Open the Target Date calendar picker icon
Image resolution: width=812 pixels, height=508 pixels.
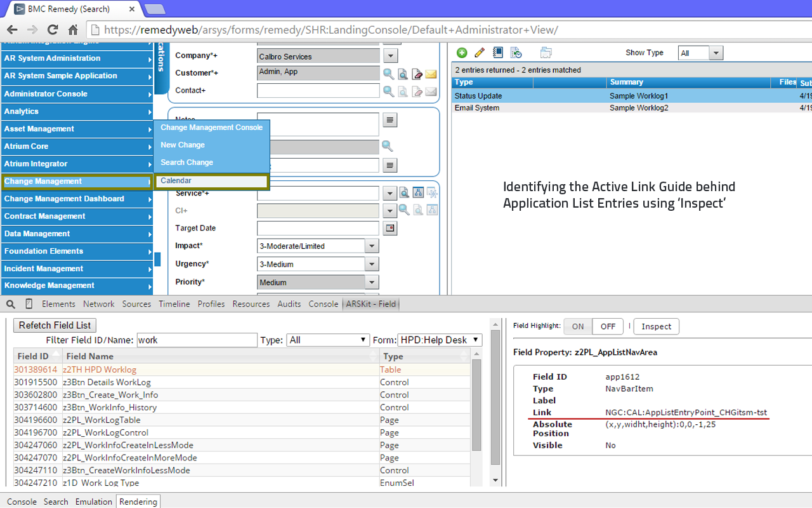click(x=390, y=227)
